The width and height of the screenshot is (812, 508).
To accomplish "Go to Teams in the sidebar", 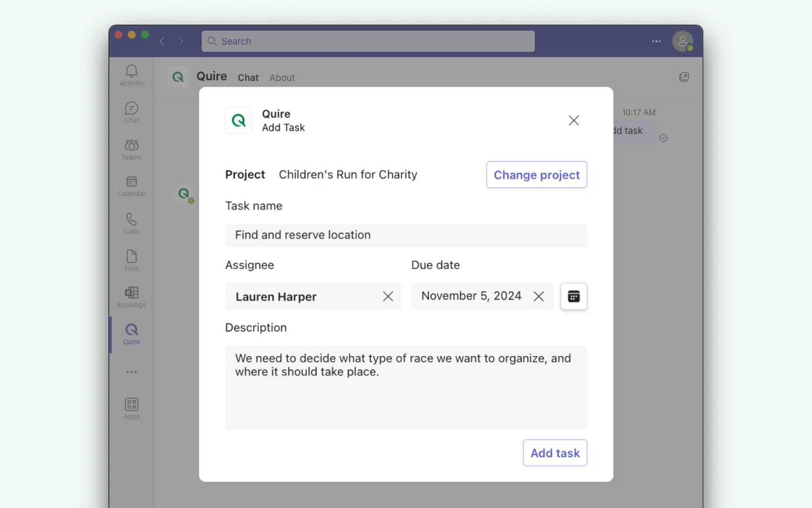I will pyautogui.click(x=131, y=149).
